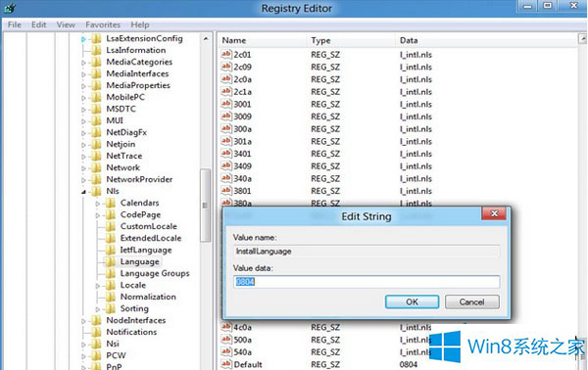This screenshot has width=588, height=370.
Task: Select the Language Groups folder icon
Action: pos(110,273)
